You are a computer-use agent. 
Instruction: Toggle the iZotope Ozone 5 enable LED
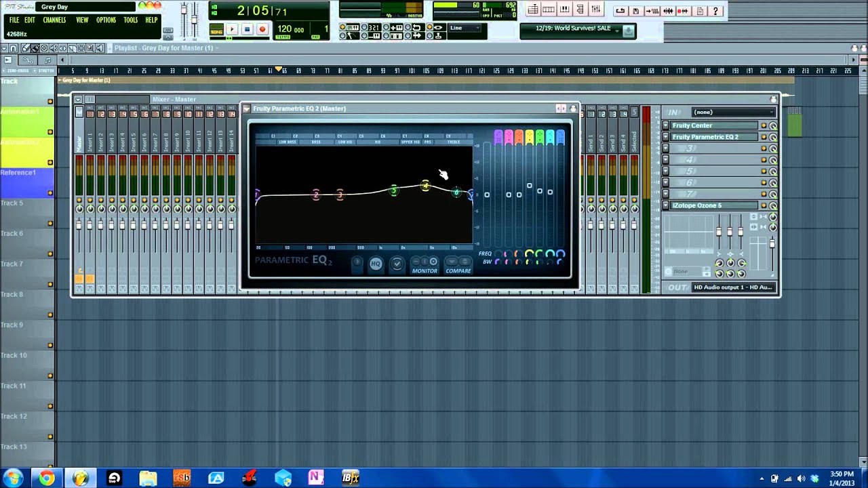coord(764,205)
